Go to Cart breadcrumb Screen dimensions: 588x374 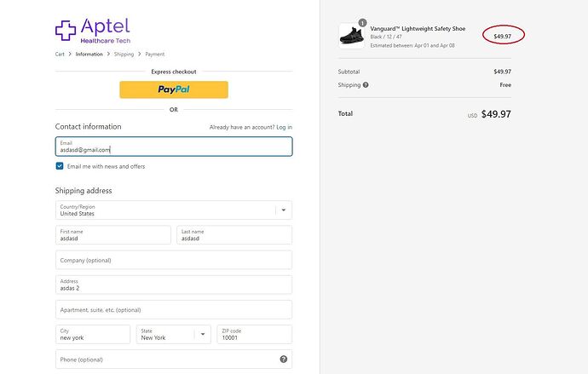pyautogui.click(x=60, y=54)
